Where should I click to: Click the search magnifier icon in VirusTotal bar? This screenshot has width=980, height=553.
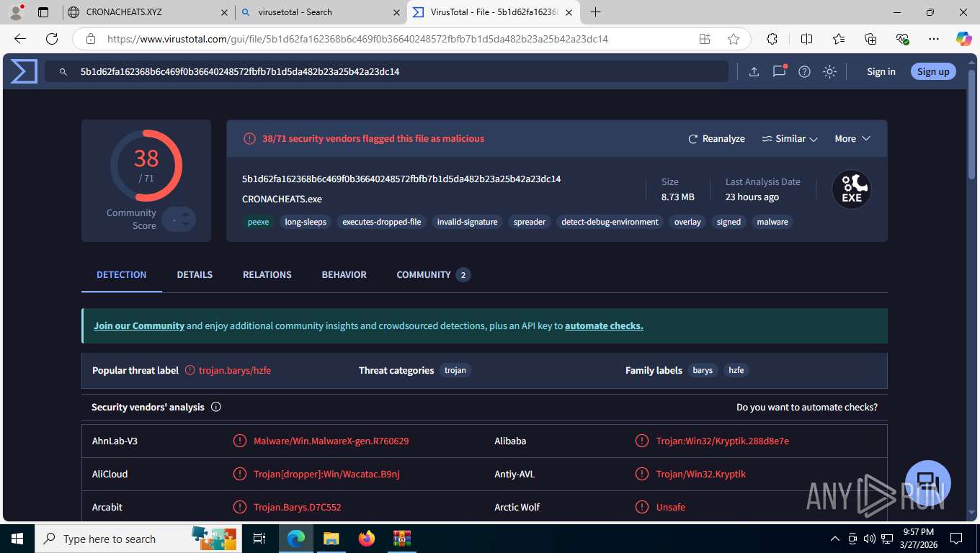coord(63,72)
